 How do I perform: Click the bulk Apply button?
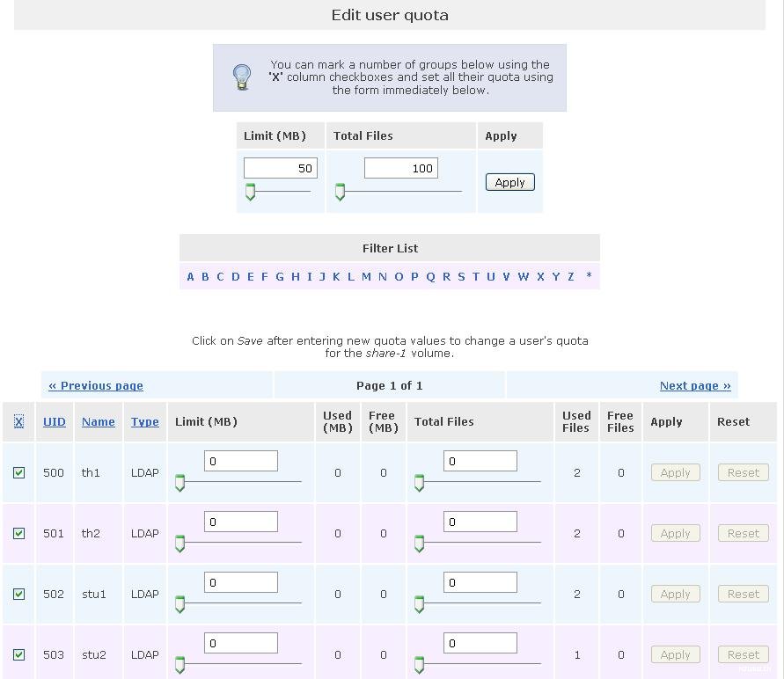(510, 182)
